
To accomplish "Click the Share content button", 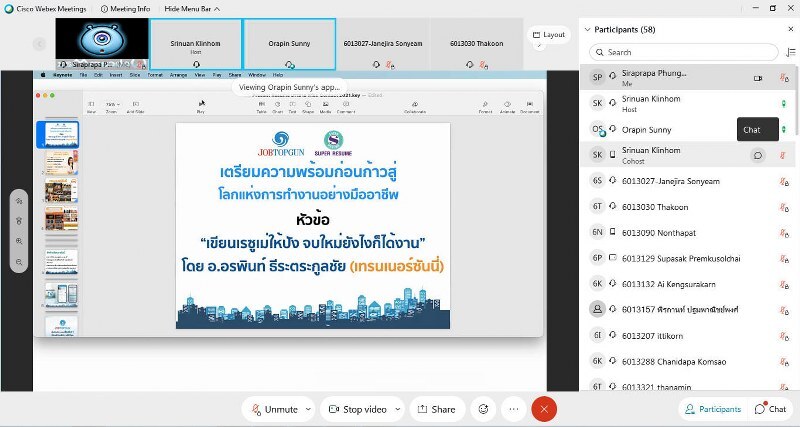I will click(436, 409).
